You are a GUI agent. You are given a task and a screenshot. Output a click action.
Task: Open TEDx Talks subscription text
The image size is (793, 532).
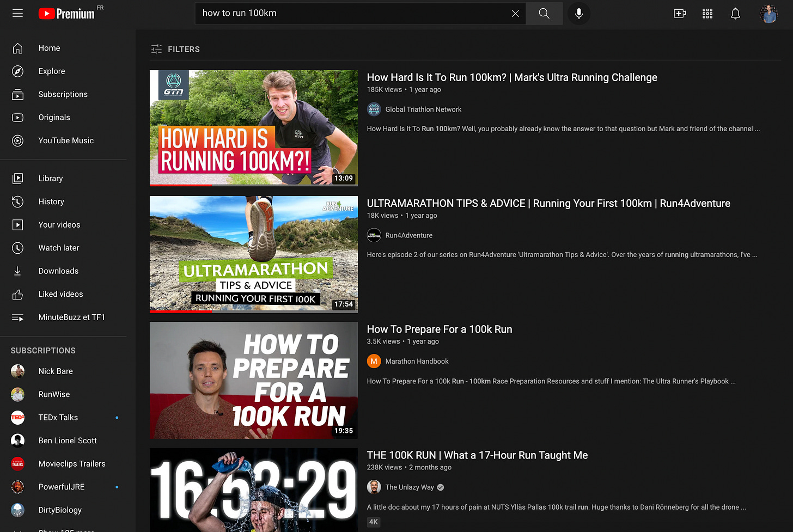(58, 418)
